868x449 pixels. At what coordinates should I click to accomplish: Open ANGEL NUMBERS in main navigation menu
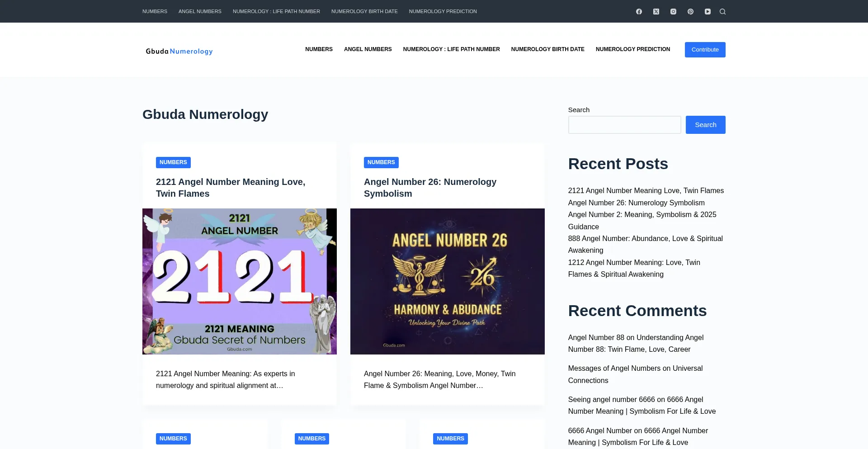point(368,49)
